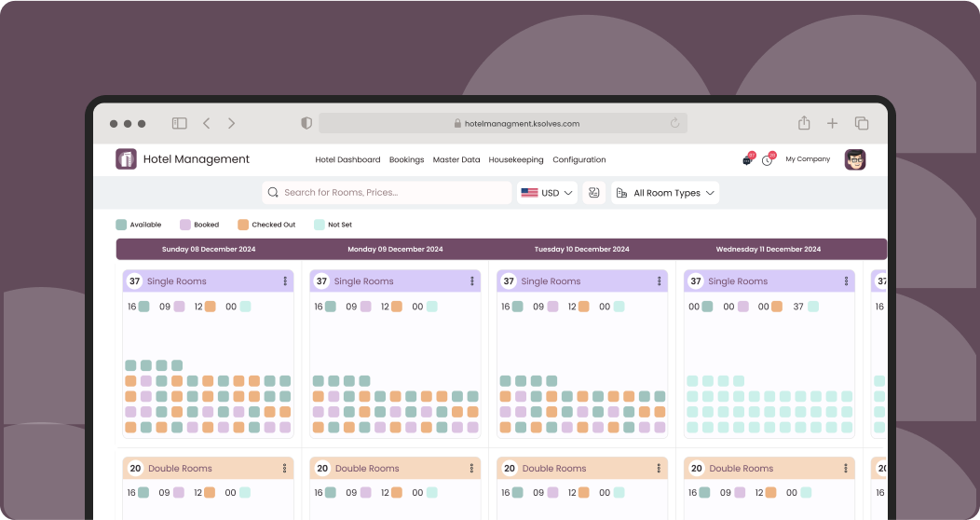The width and height of the screenshot is (980, 520).
Task: Reload the page using the refresh icon
Action: [x=674, y=123]
